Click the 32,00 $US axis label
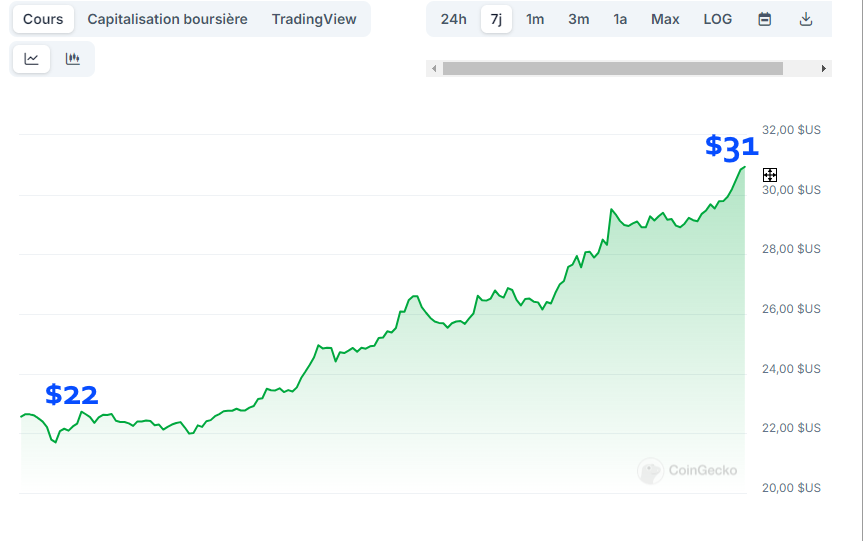 (x=791, y=130)
